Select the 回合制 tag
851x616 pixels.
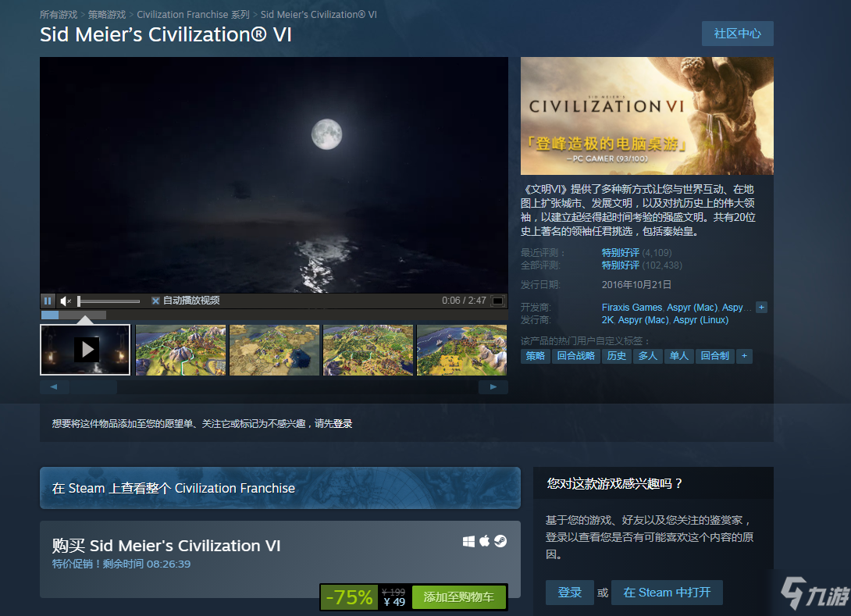(x=715, y=356)
